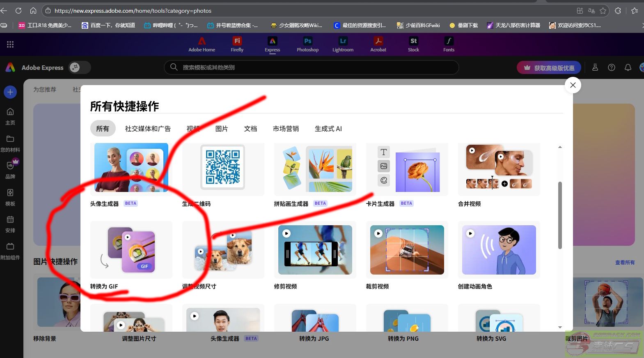The height and width of the screenshot is (358, 644).
Task: Open Photoshop from the Adobe app bar
Action: [x=307, y=44]
